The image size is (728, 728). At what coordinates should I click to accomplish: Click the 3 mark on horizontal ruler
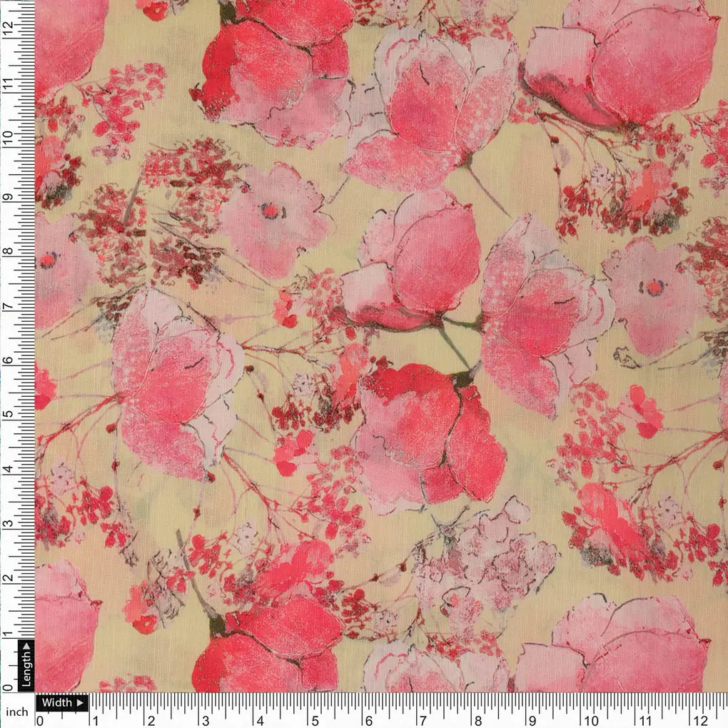coord(205,719)
